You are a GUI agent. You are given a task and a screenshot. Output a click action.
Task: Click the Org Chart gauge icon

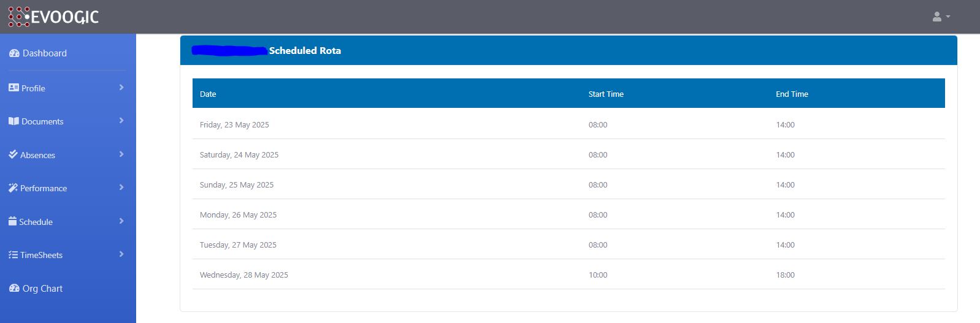(x=14, y=288)
